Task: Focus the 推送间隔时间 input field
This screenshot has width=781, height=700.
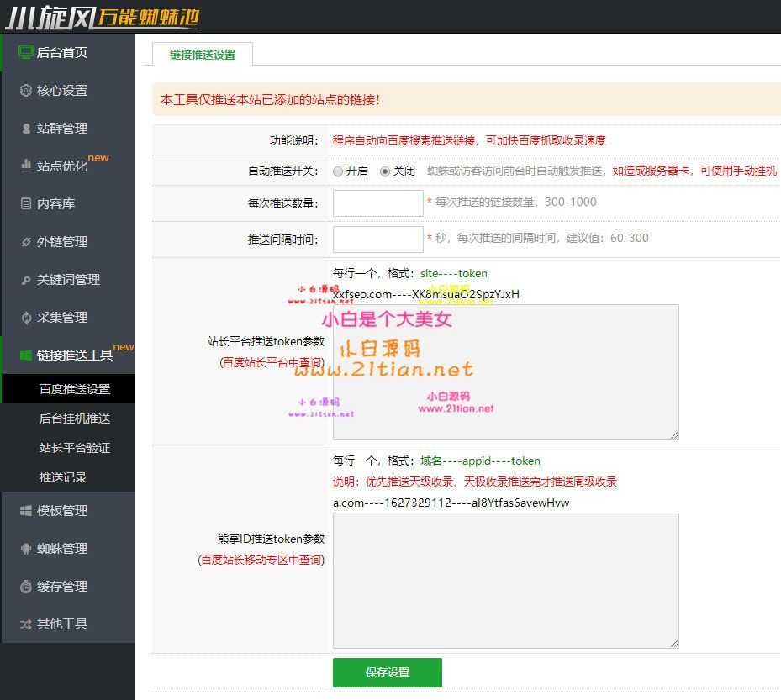Action: click(378, 239)
